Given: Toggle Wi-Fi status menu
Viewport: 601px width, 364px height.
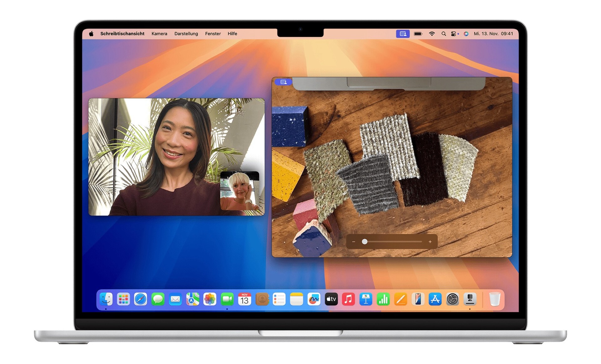Looking at the screenshot, I should coord(432,34).
